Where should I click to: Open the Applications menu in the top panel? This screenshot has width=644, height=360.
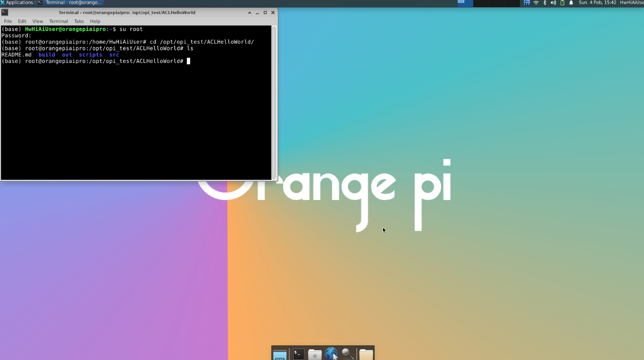point(17,3)
